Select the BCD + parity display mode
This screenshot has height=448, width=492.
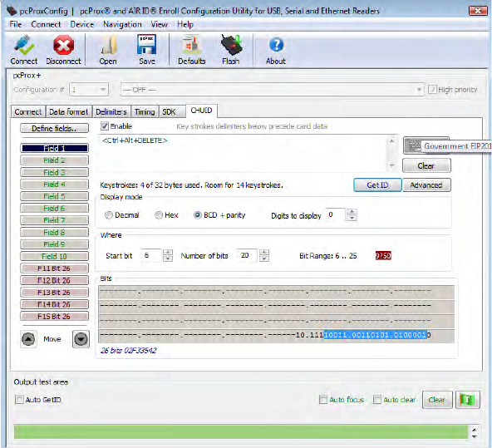click(x=197, y=215)
